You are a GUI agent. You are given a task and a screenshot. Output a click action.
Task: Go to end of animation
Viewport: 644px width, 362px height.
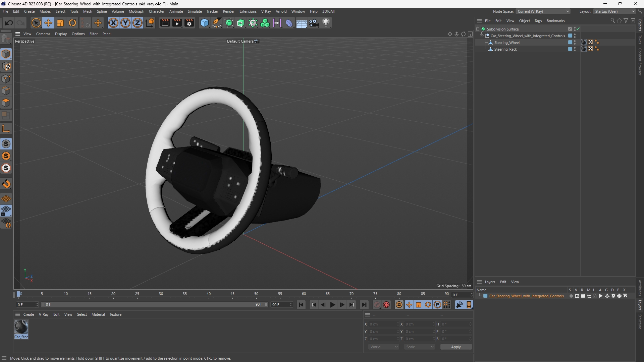tap(364, 305)
